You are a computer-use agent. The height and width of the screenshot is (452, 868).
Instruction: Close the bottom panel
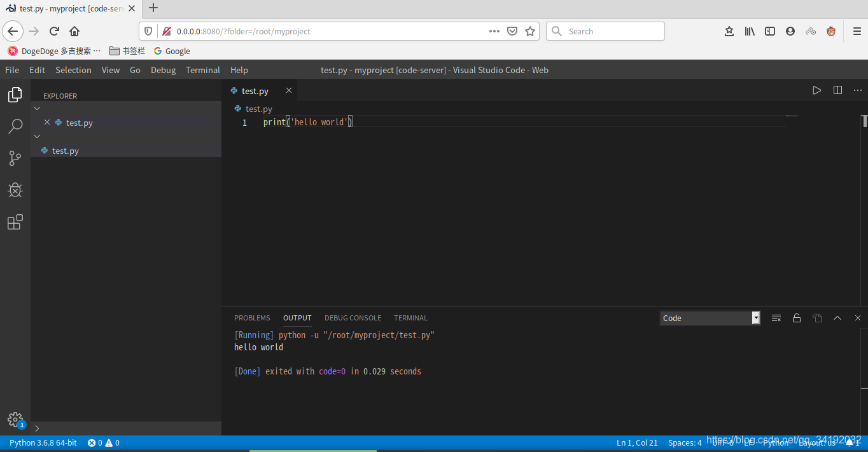tap(858, 318)
